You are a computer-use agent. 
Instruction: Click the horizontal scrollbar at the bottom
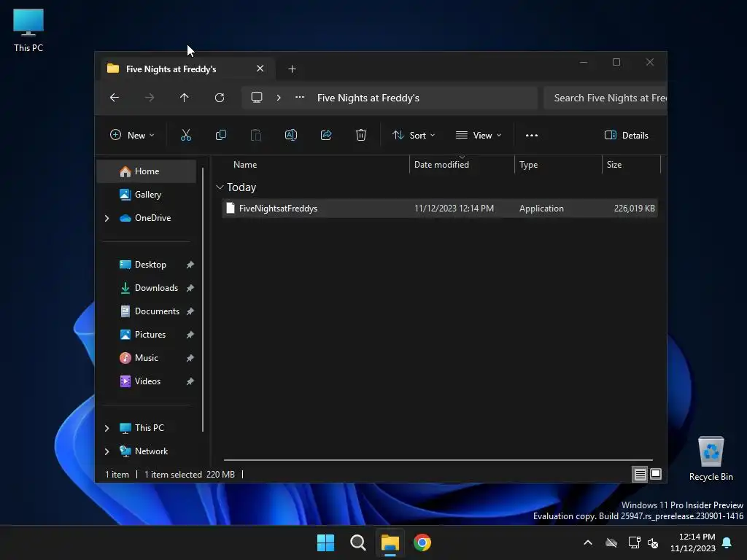(438, 460)
